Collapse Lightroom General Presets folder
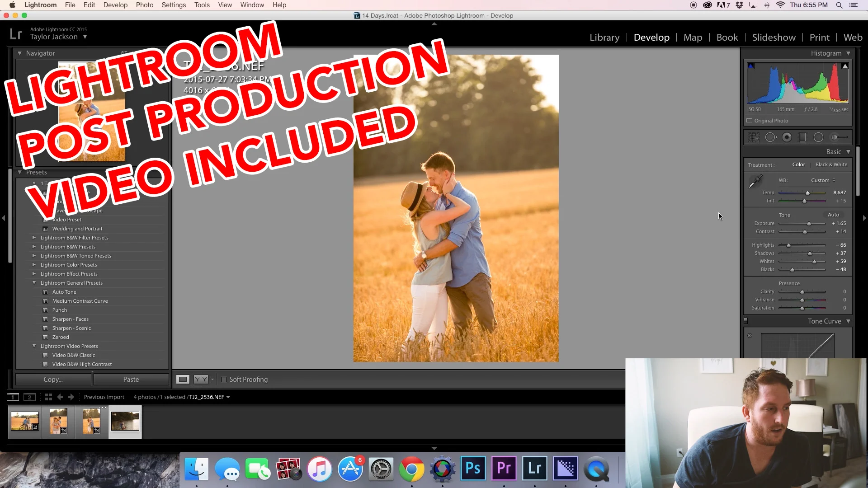868x488 pixels. tap(34, 283)
